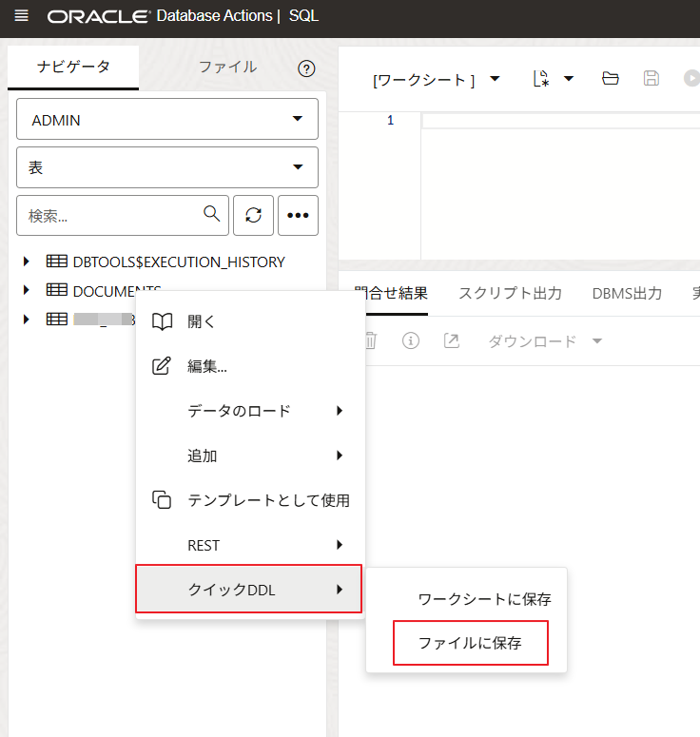Open dropdown arrow next to new file icon
The height and width of the screenshot is (737, 700).
(569, 79)
